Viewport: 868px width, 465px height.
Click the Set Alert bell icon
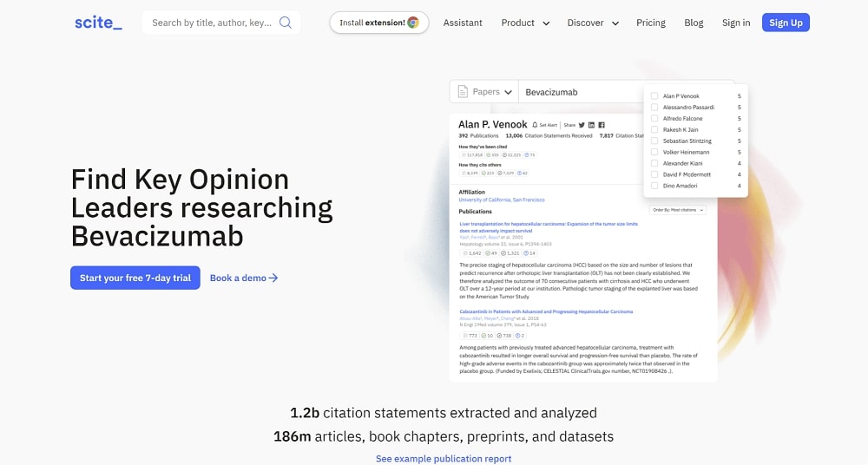[x=535, y=125]
